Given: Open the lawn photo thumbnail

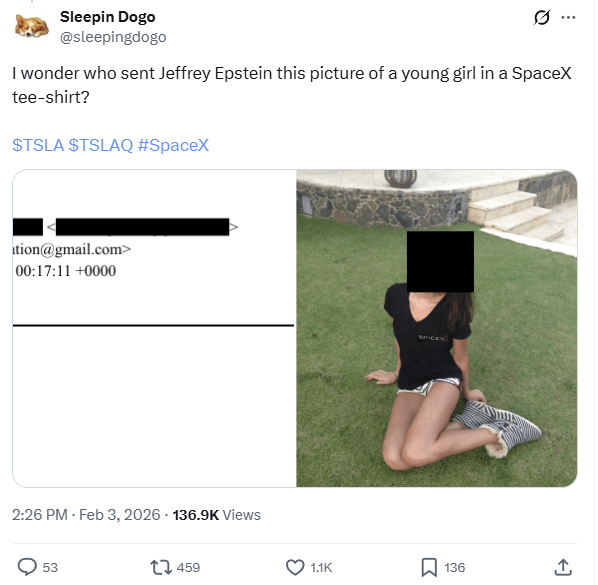Looking at the screenshot, I should (x=437, y=328).
